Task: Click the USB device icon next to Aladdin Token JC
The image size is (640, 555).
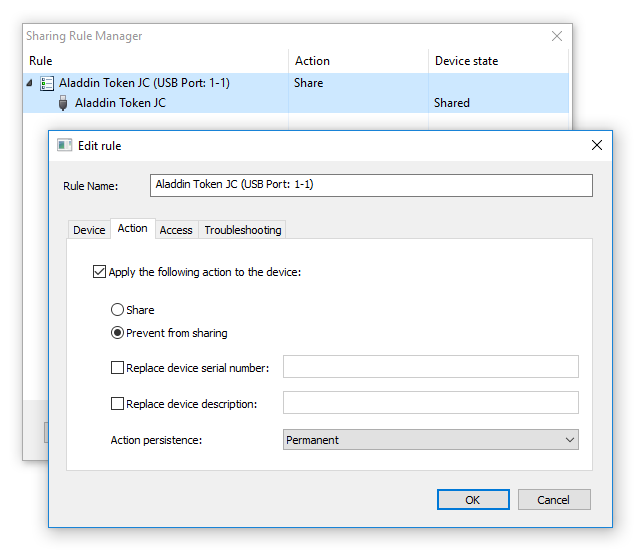Action: [x=63, y=103]
